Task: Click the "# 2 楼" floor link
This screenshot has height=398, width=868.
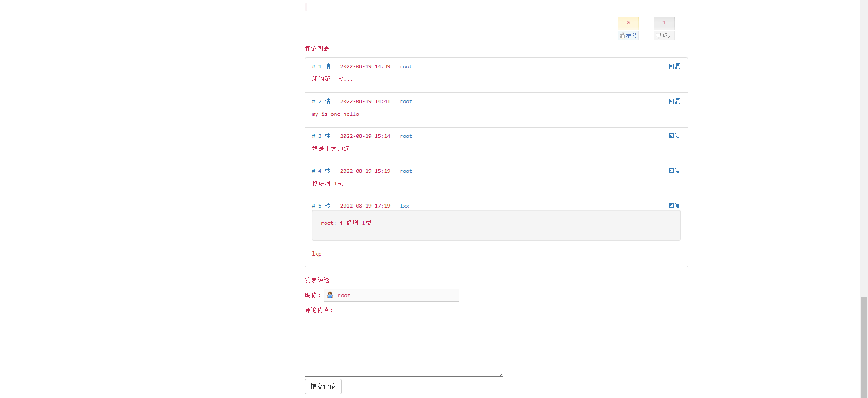Action: point(321,101)
